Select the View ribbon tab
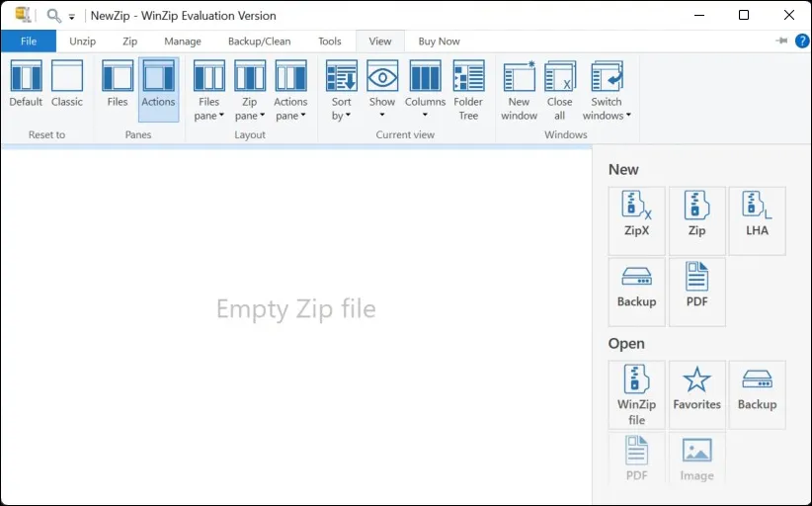The width and height of the screenshot is (812, 506). pos(380,41)
